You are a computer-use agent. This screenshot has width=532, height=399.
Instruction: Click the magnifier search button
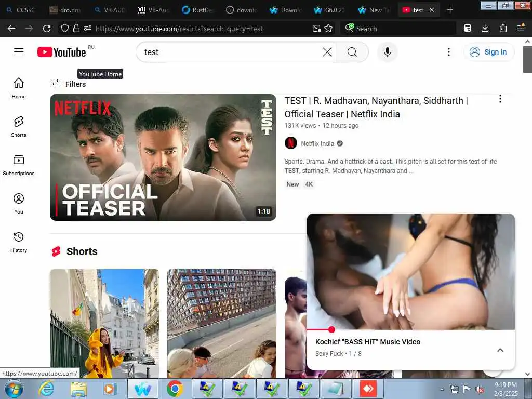(352, 52)
